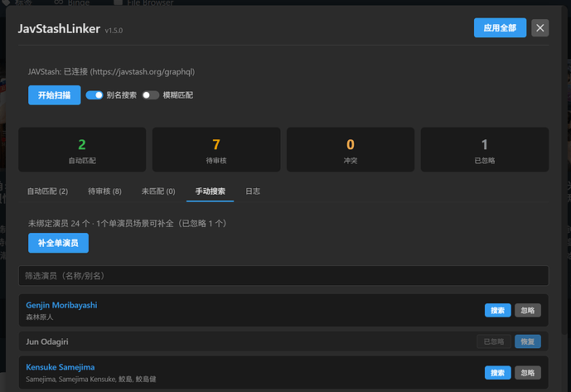571x392 pixels.
Task: Click the JAVStash 已连接 status text
Action: (111, 72)
